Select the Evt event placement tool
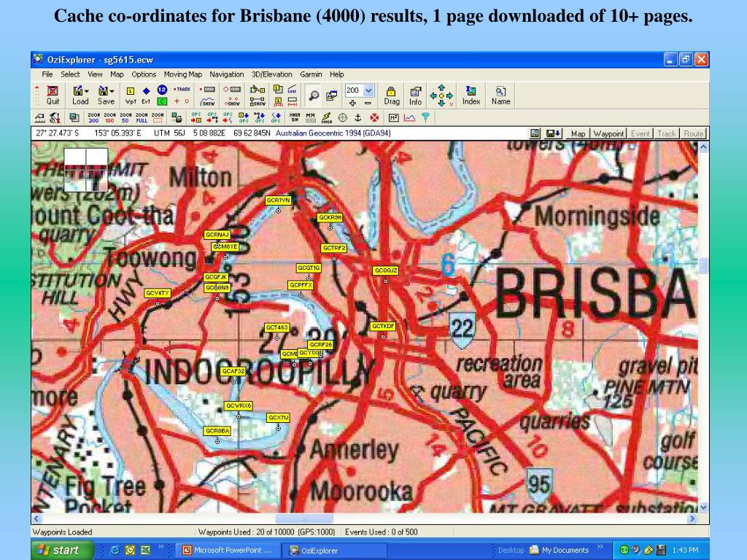This screenshot has height=560, width=747. [x=146, y=95]
